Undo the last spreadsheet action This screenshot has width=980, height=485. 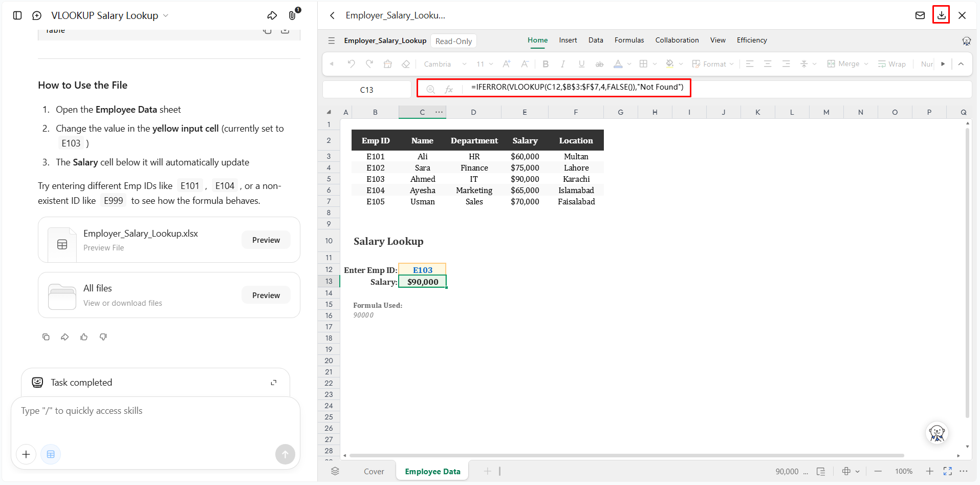tap(351, 64)
